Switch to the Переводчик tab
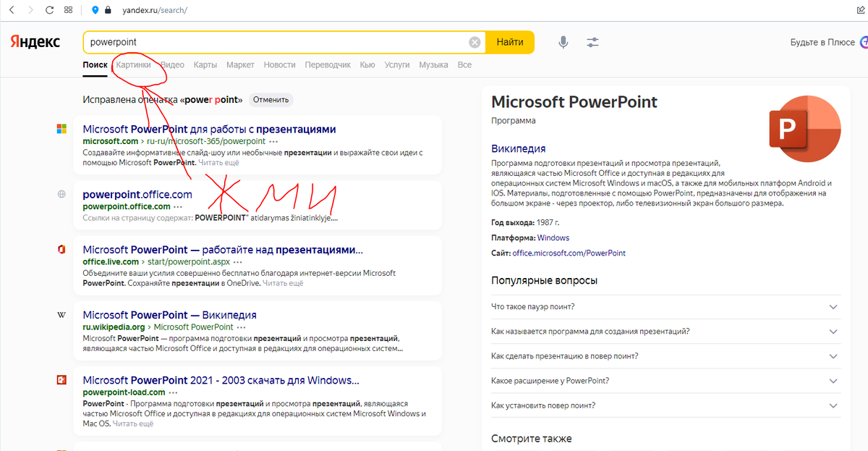This screenshot has height=451, width=868. point(328,64)
